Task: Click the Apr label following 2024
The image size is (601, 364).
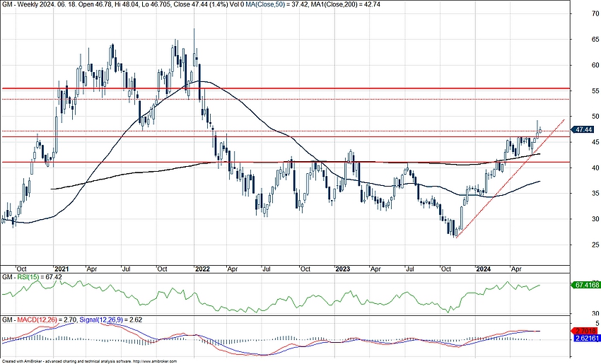Action: pos(516,269)
